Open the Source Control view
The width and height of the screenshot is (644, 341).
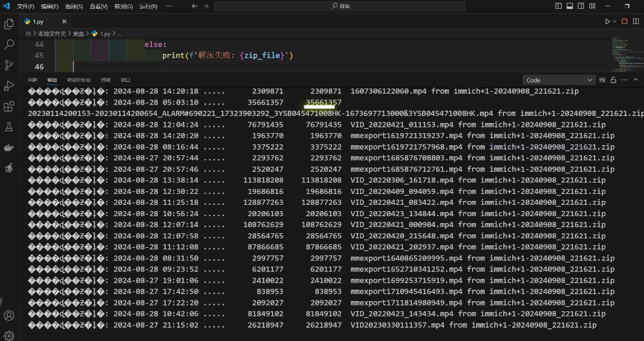pyautogui.click(x=9, y=65)
